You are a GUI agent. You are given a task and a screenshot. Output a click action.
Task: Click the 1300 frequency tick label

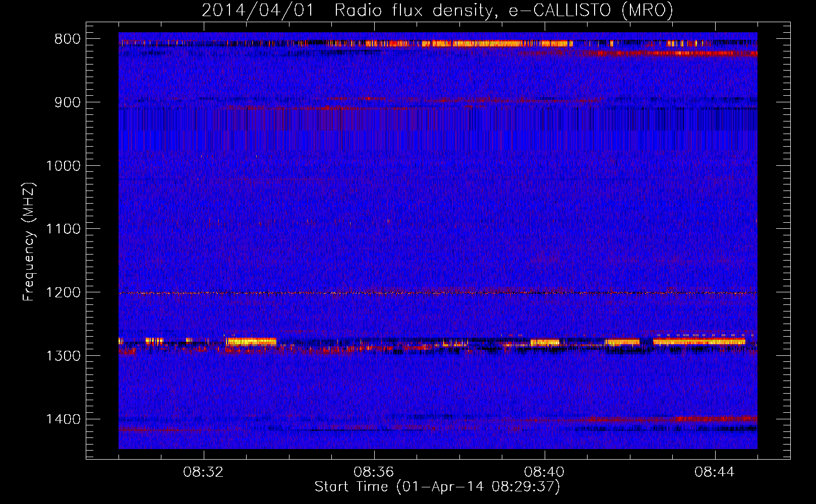(x=63, y=356)
